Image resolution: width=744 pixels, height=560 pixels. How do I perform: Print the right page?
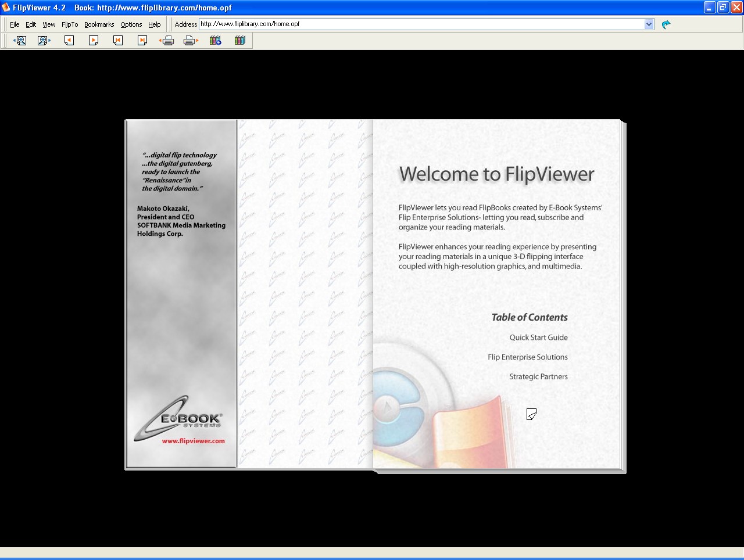pos(191,41)
